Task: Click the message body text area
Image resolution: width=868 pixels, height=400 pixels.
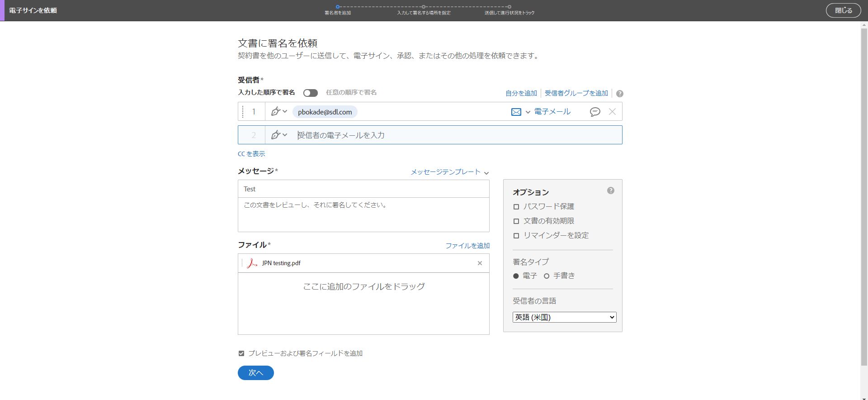Action: click(363, 214)
